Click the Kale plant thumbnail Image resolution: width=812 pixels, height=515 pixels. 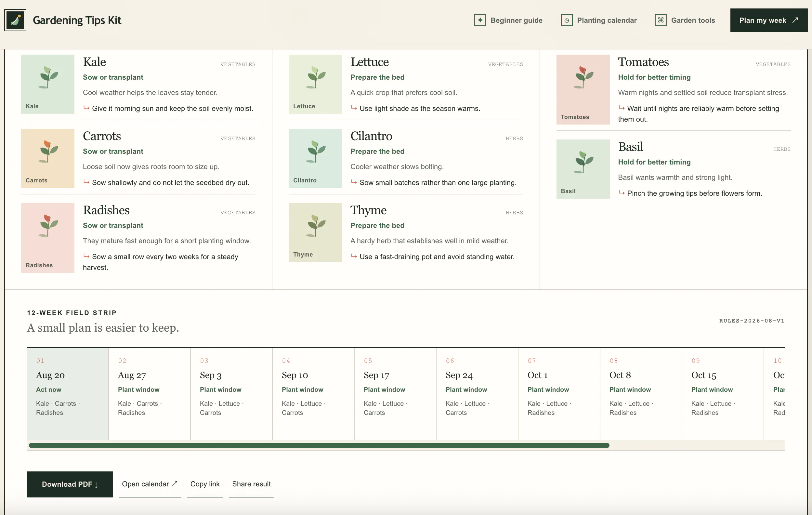pyautogui.click(x=47, y=84)
